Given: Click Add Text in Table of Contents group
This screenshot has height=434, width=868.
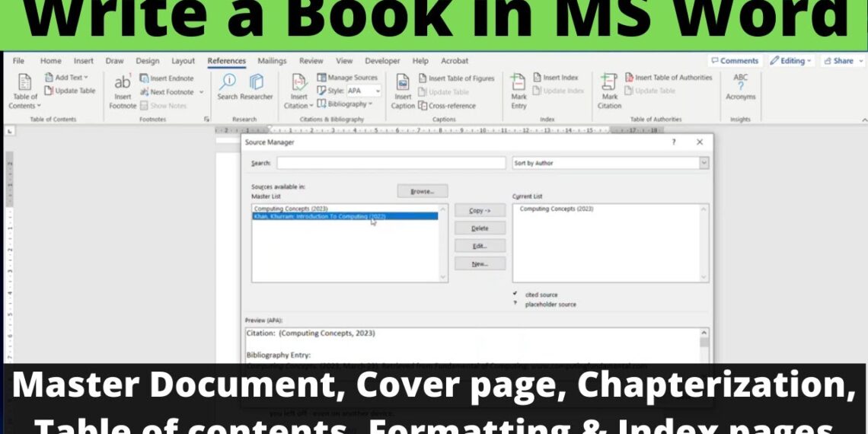Looking at the screenshot, I should (x=66, y=78).
